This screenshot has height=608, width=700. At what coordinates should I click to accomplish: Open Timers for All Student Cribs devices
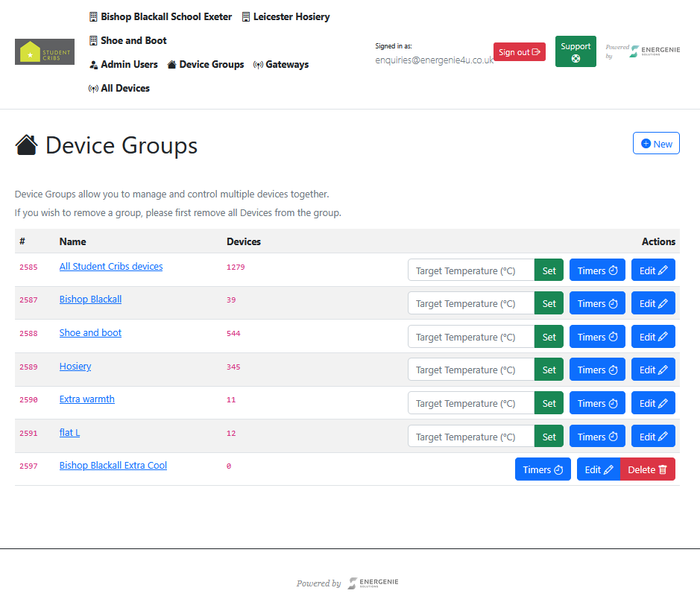click(x=597, y=270)
